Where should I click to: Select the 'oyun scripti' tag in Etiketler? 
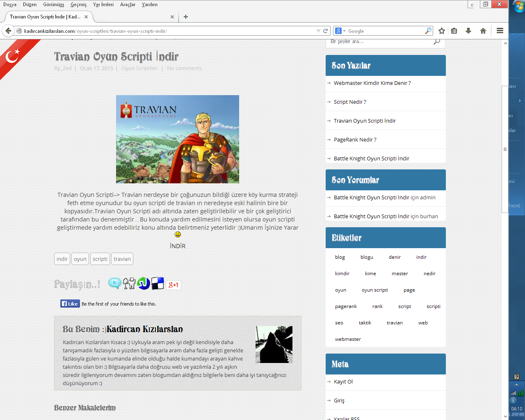pos(375,290)
